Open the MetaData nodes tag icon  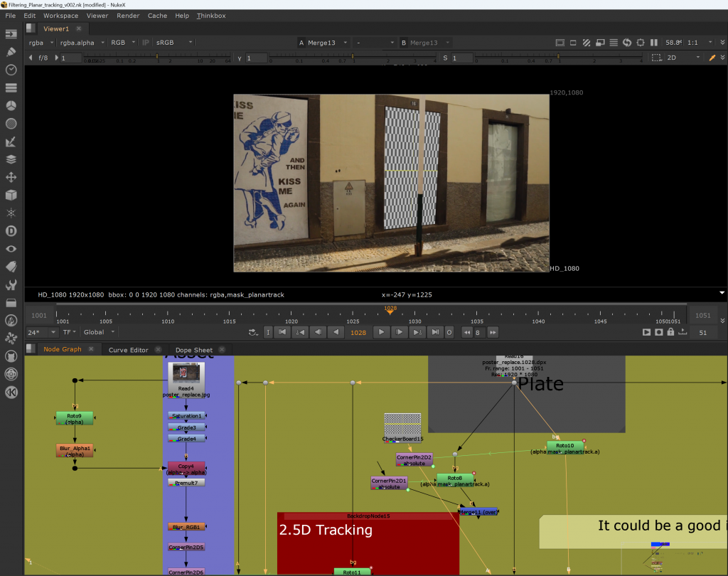coord(11,267)
